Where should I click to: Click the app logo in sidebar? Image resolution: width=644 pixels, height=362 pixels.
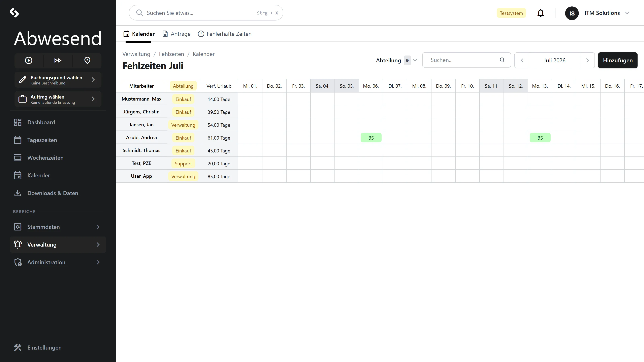tap(14, 13)
